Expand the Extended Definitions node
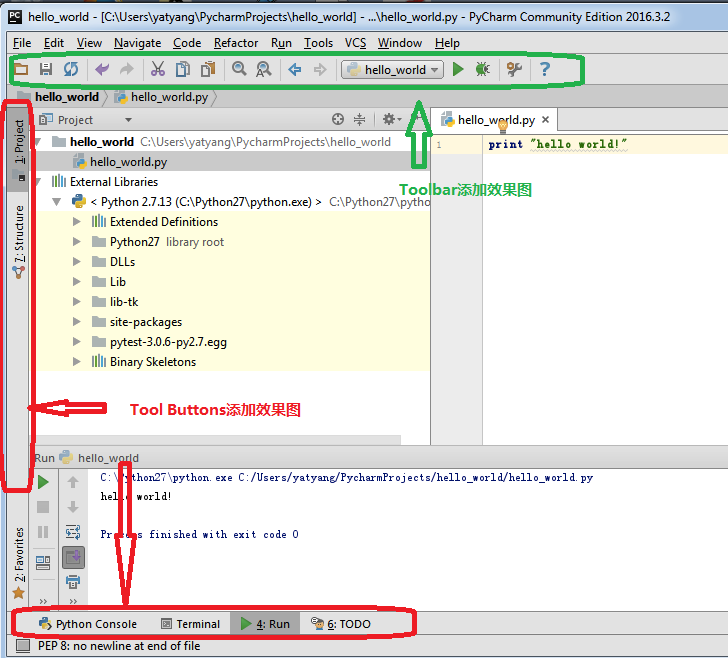The height and width of the screenshot is (663, 728). 77,222
